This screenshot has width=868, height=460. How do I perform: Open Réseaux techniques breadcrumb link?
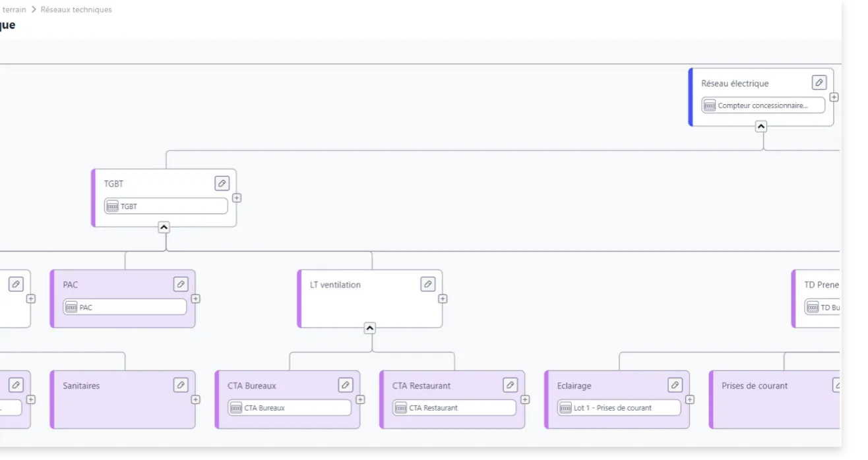pos(76,9)
